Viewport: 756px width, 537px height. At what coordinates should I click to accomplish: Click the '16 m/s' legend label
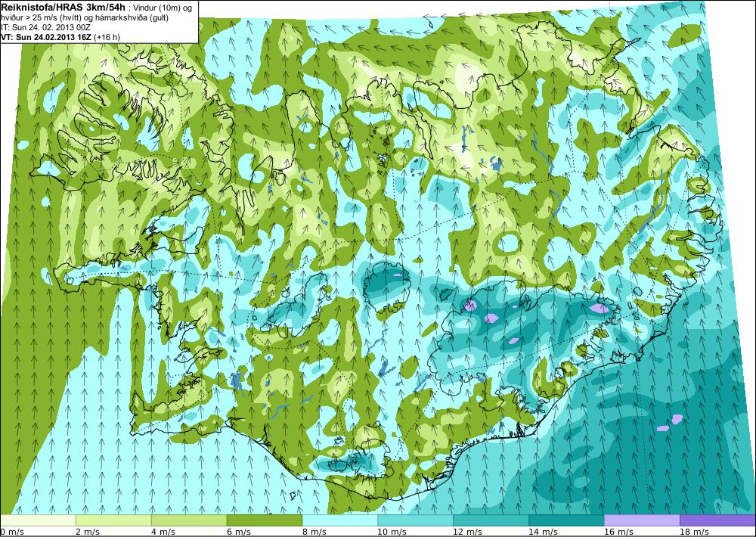click(x=618, y=532)
